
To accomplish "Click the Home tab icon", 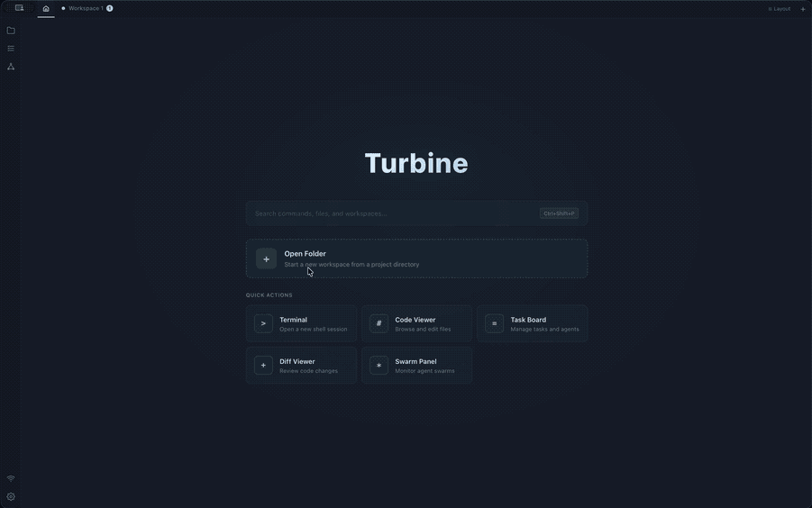I will [46, 9].
